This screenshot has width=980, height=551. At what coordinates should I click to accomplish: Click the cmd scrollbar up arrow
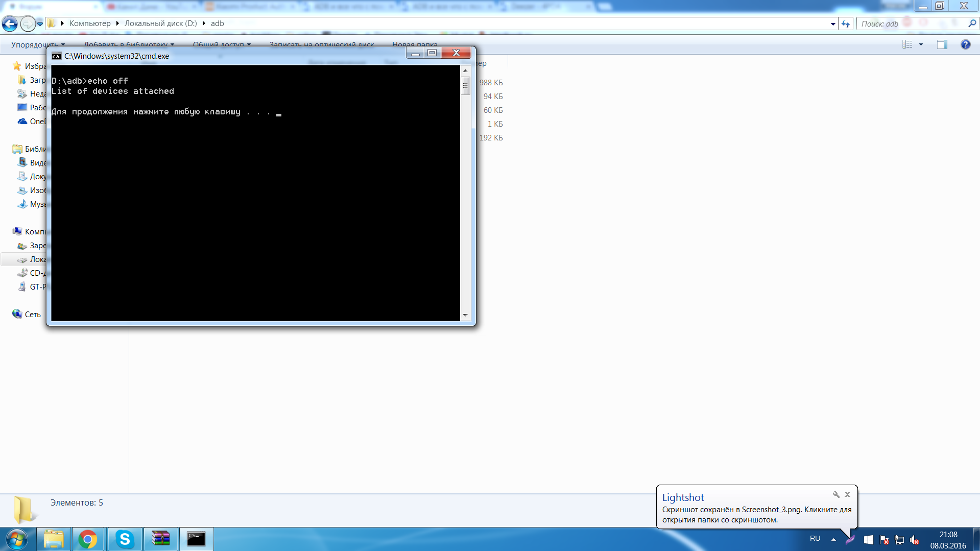point(465,70)
